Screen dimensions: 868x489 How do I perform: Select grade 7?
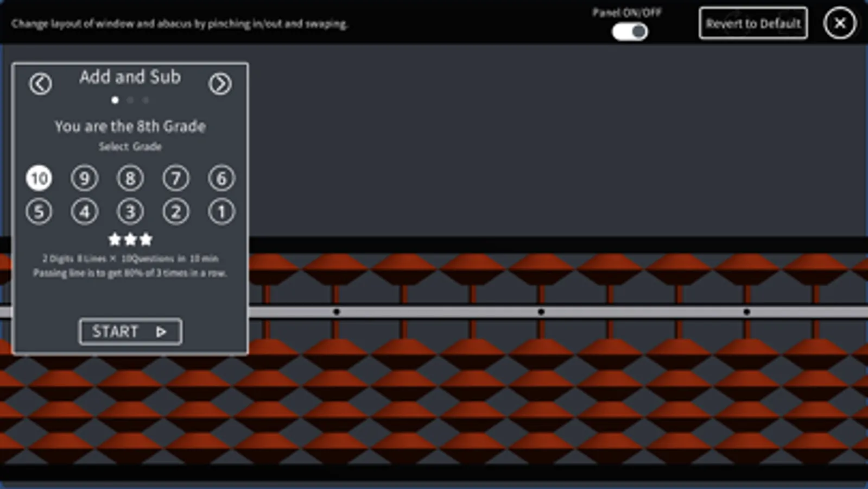[x=176, y=178]
